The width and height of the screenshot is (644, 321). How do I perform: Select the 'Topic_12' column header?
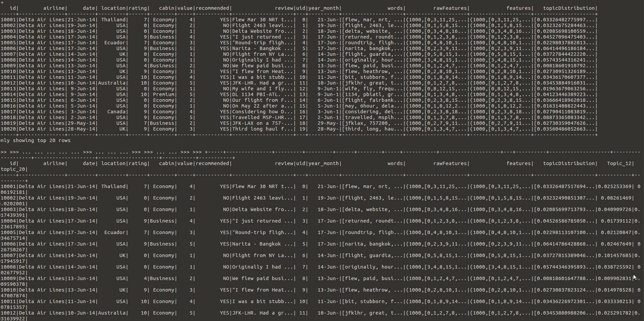(619, 163)
